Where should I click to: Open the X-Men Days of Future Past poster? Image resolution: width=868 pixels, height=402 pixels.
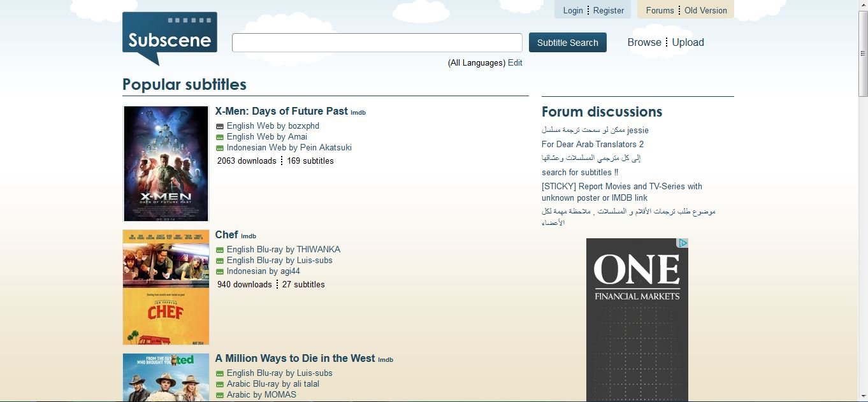[166, 164]
